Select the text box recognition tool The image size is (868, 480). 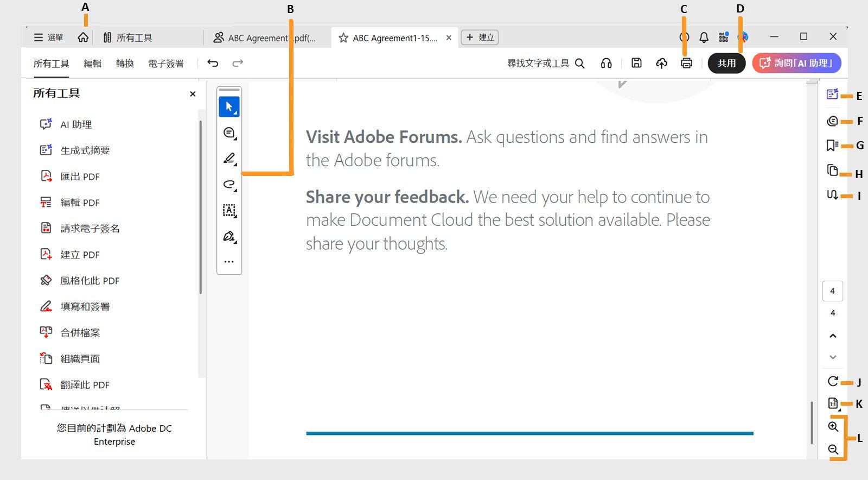point(229,211)
